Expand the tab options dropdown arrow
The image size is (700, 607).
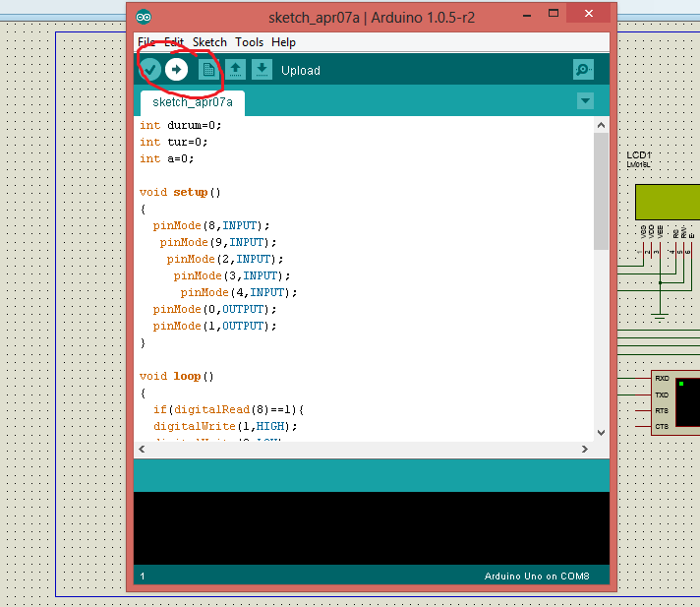585,101
